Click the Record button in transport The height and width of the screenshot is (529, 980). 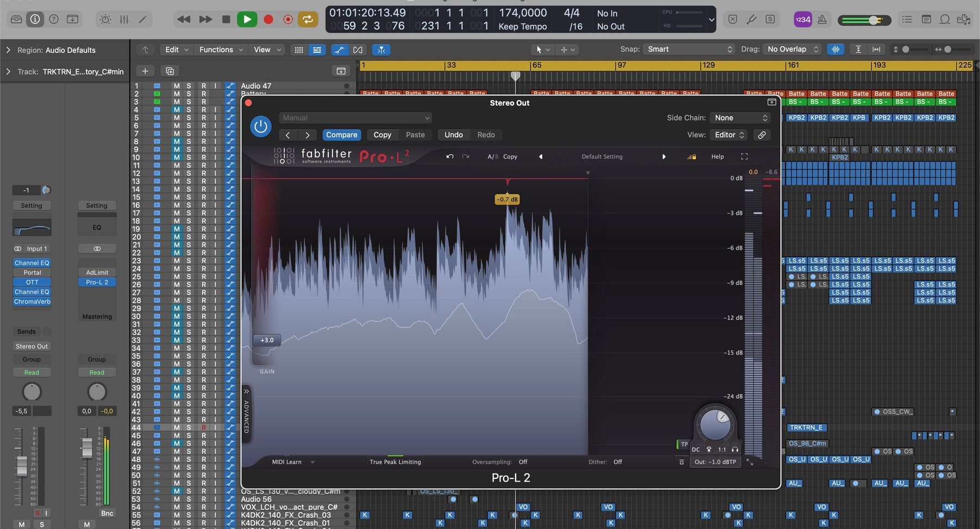(x=268, y=20)
